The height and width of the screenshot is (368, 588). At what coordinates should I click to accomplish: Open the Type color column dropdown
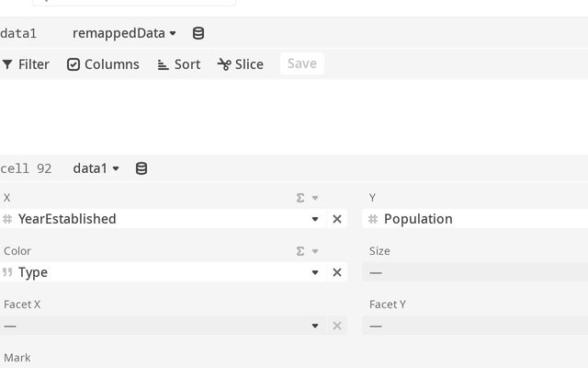click(x=315, y=272)
